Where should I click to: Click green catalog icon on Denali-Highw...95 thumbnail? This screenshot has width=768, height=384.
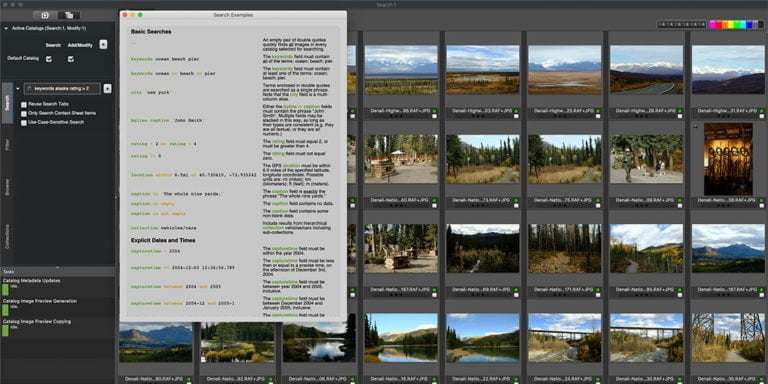434,111
